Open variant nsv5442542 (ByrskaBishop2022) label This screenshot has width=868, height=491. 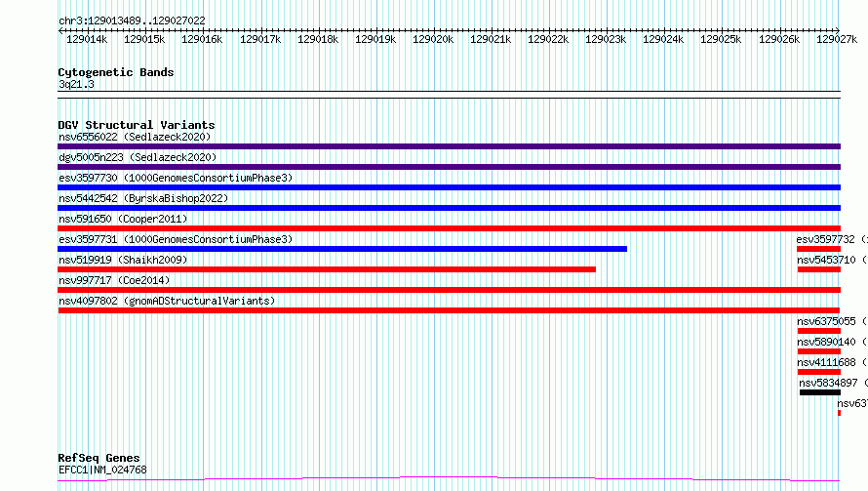pos(143,198)
